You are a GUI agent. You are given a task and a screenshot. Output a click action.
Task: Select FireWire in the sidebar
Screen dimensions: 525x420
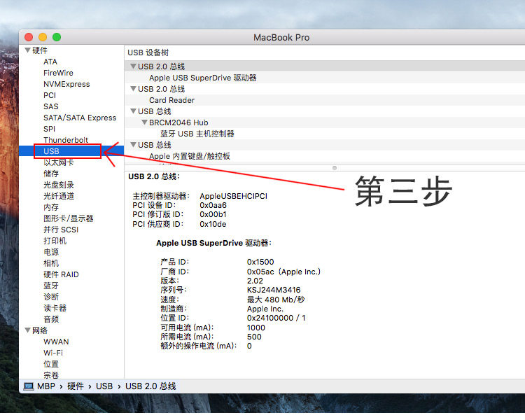58,73
